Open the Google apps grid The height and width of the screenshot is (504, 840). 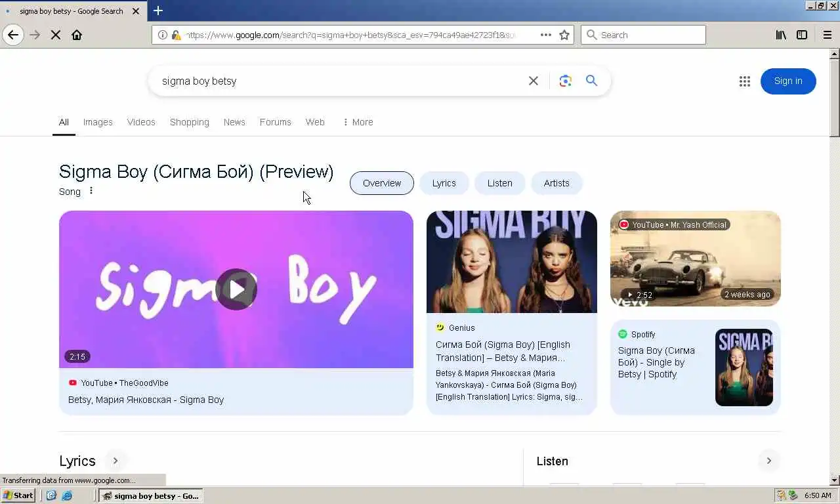point(744,81)
